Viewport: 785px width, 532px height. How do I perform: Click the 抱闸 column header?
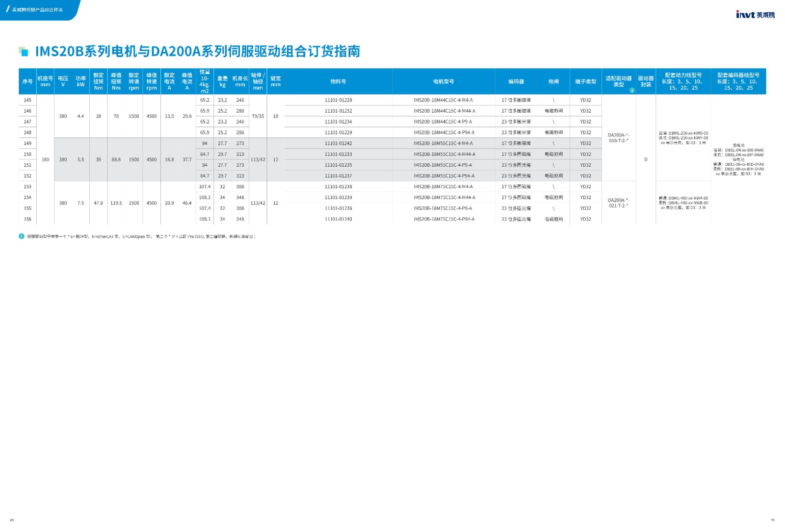553,81
